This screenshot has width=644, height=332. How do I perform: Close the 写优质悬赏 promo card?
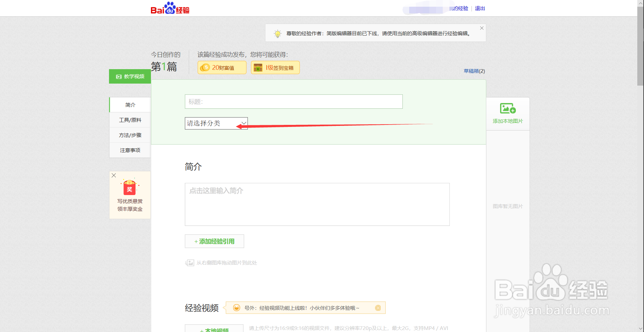tap(114, 175)
